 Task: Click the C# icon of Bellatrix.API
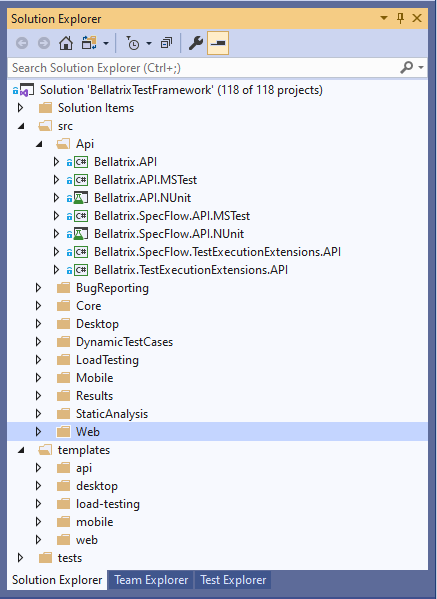(x=81, y=162)
